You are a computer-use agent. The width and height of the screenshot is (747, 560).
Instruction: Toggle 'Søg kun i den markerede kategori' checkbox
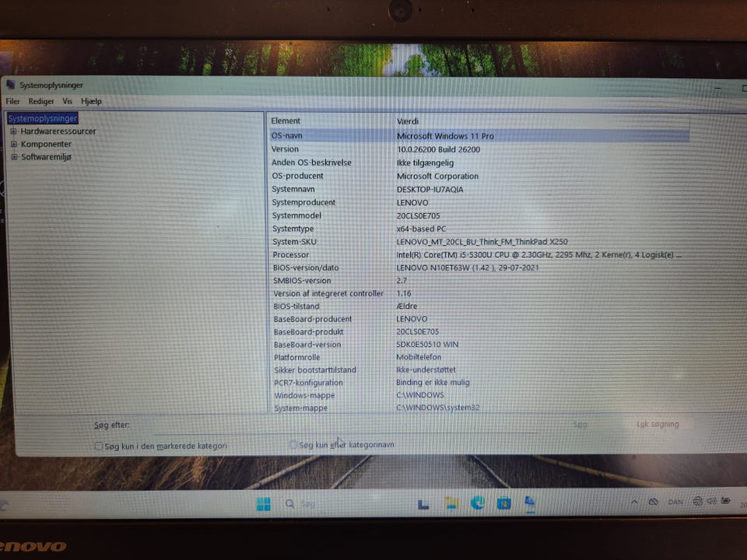click(98, 446)
